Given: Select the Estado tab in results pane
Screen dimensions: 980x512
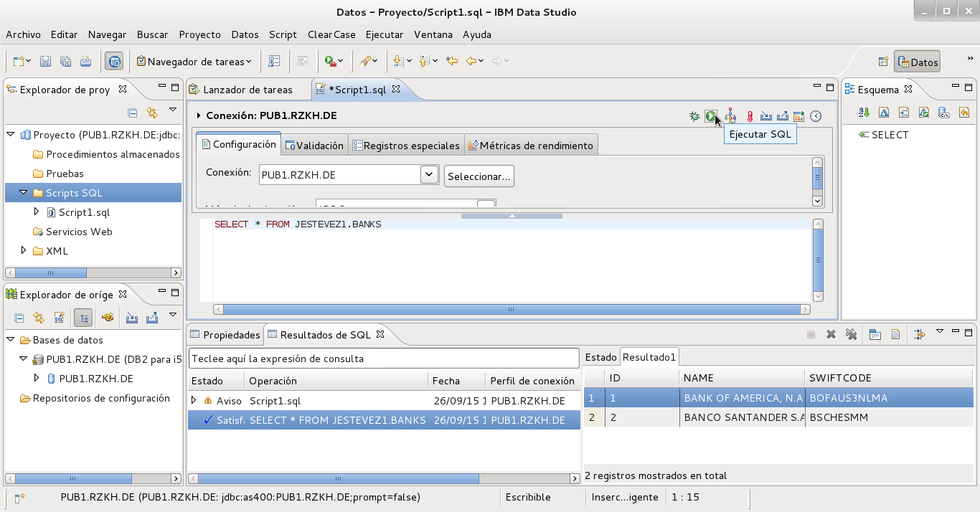Looking at the screenshot, I should [x=600, y=357].
